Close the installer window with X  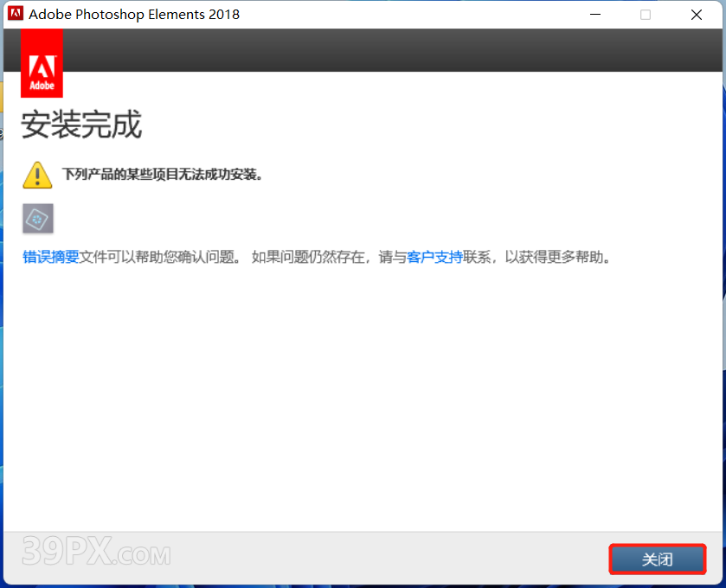696,15
